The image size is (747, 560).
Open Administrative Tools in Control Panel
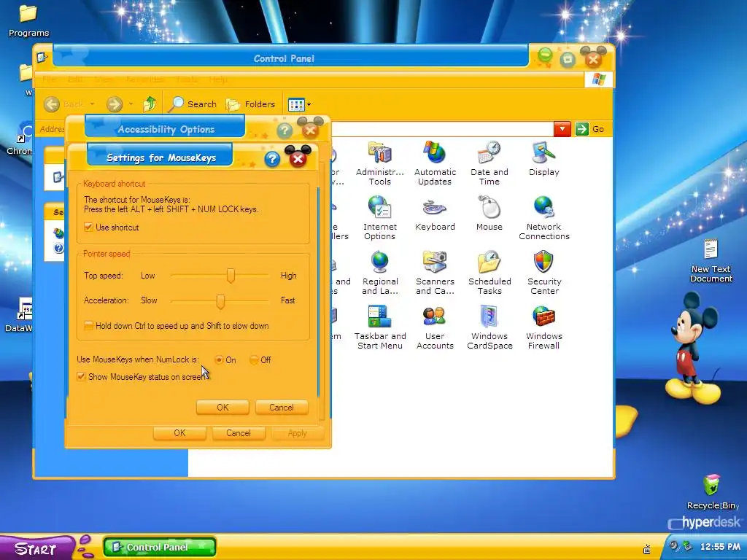379,163
